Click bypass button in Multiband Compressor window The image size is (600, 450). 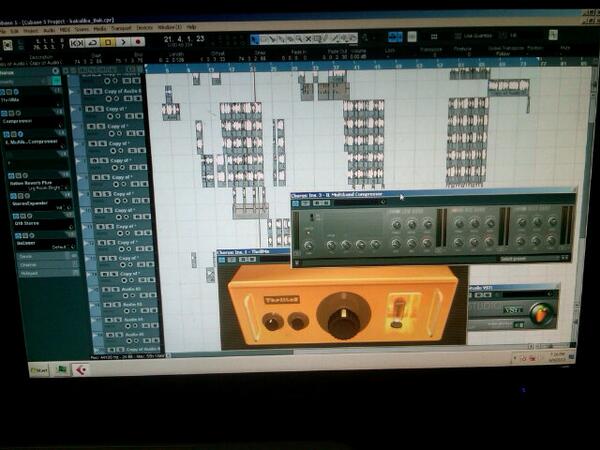pyautogui.click(x=305, y=203)
